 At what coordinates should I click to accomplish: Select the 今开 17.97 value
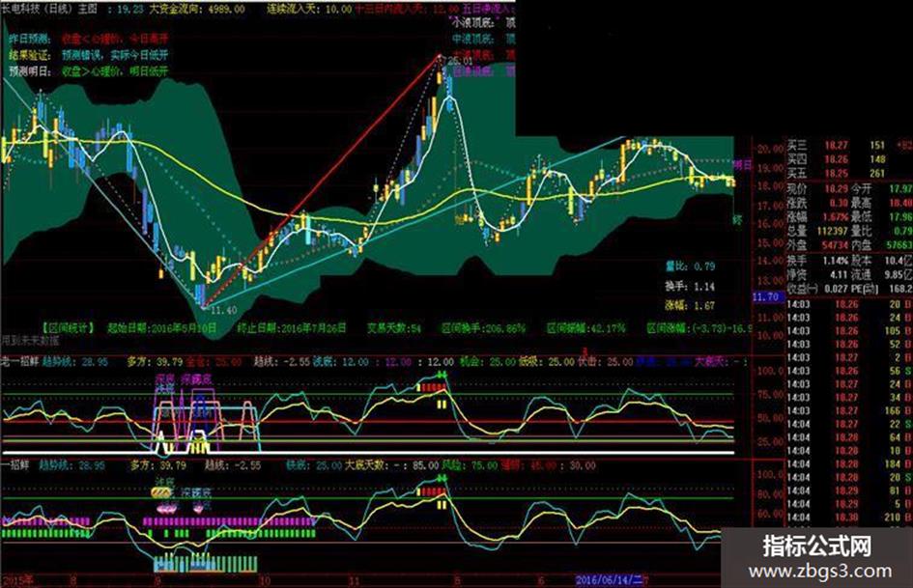pos(881,188)
